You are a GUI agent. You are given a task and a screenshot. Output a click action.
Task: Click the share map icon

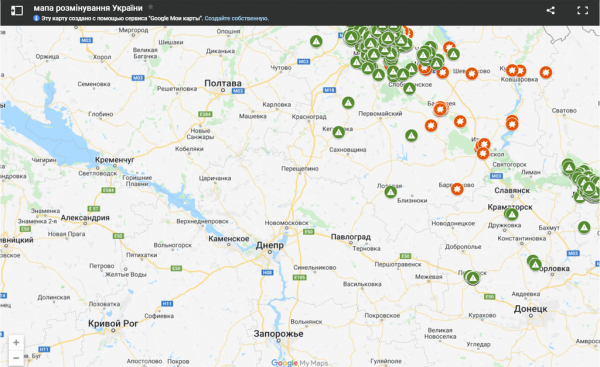point(550,10)
